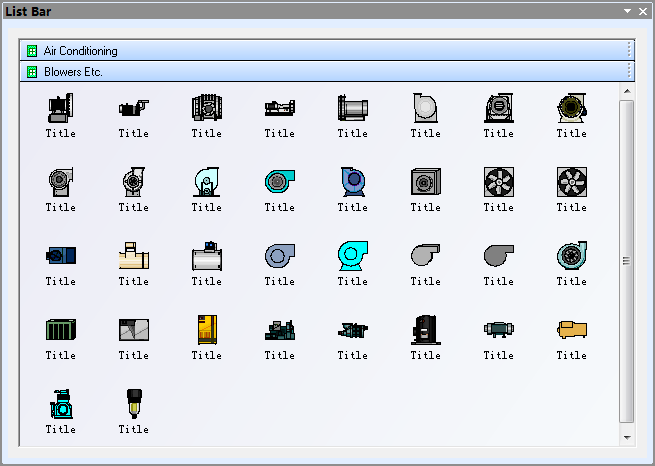Image resolution: width=655 pixels, height=466 pixels.
Task: Click the vertical scrollbar thumb
Action: [x=627, y=260]
